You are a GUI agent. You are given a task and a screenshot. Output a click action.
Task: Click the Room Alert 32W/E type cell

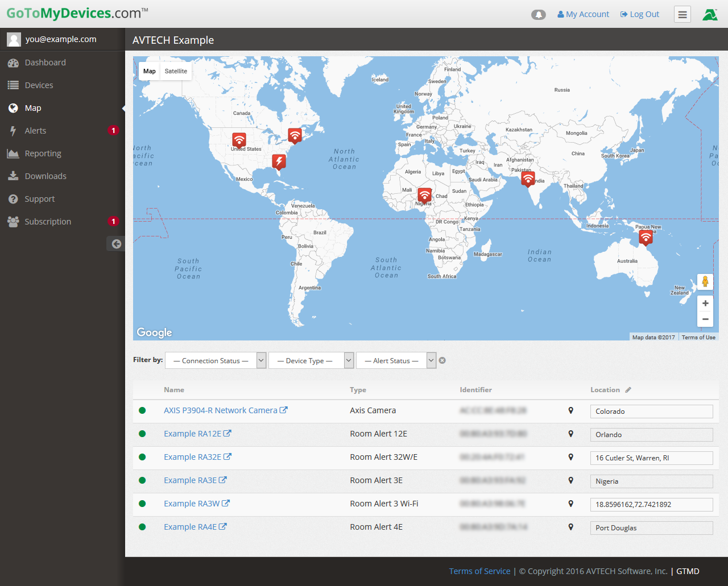pyautogui.click(x=384, y=457)
